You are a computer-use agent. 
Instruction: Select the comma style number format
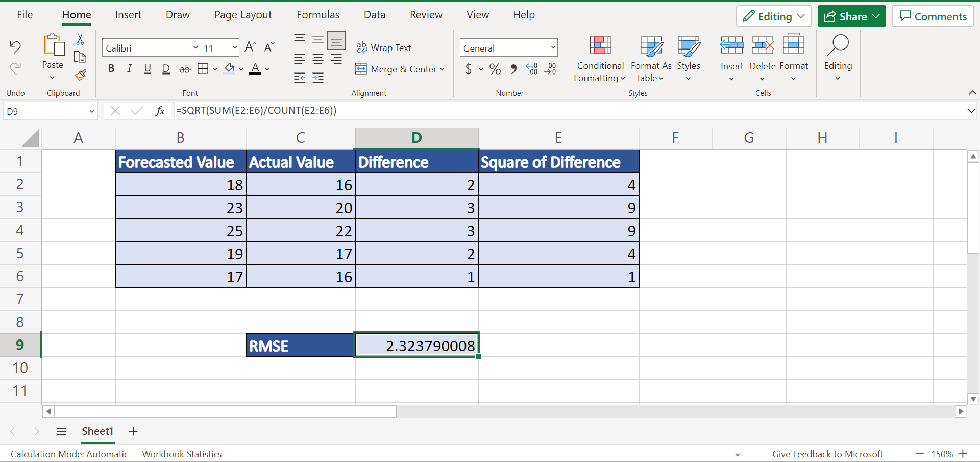tap(513, 69)
